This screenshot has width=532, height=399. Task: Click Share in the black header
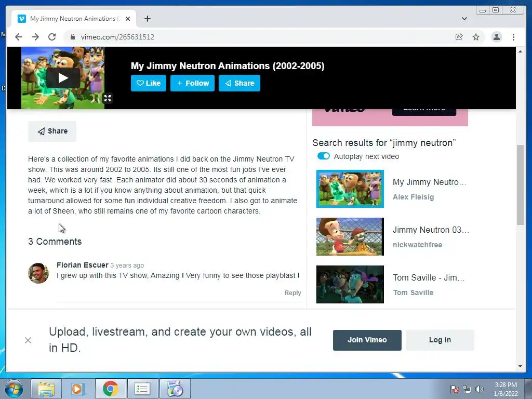point(239,83)
